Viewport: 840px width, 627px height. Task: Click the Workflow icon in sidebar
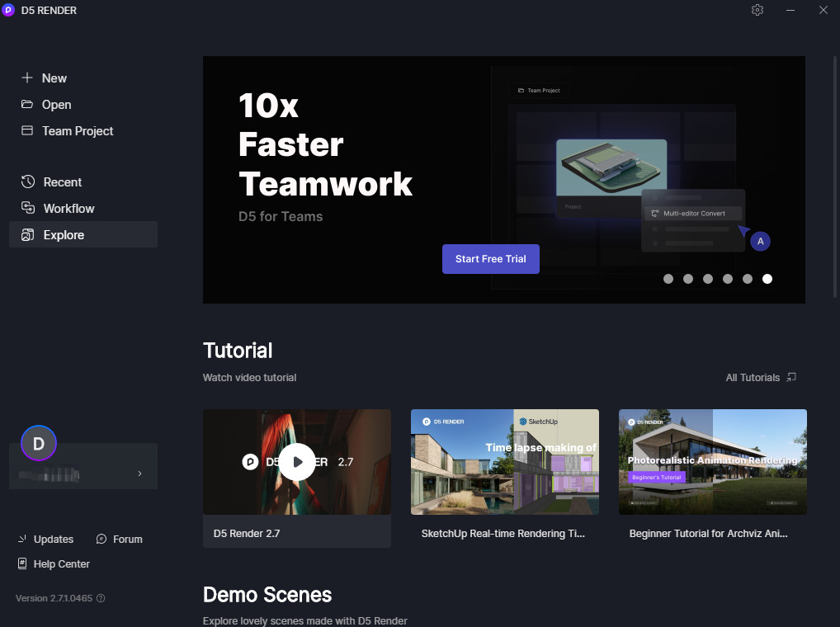point(28,208)
